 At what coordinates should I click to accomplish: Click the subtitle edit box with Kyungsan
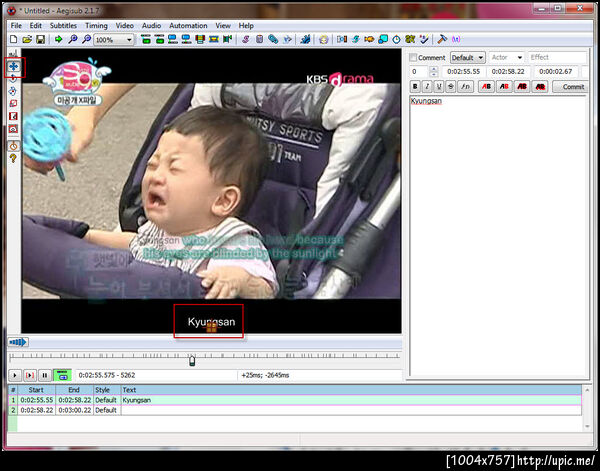(x=499, y=236)
